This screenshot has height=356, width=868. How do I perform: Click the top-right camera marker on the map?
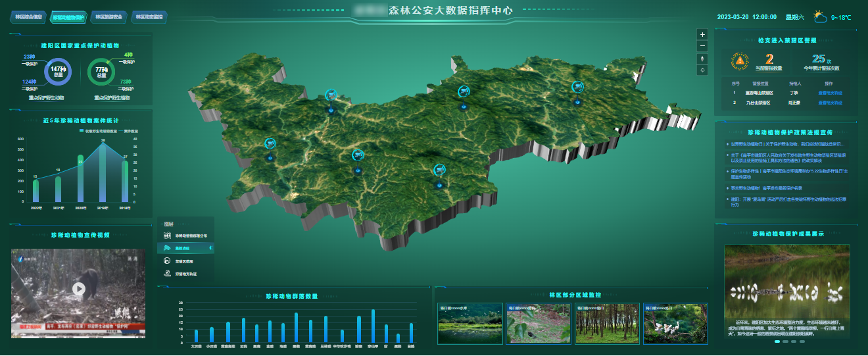[x=577, y=87]
